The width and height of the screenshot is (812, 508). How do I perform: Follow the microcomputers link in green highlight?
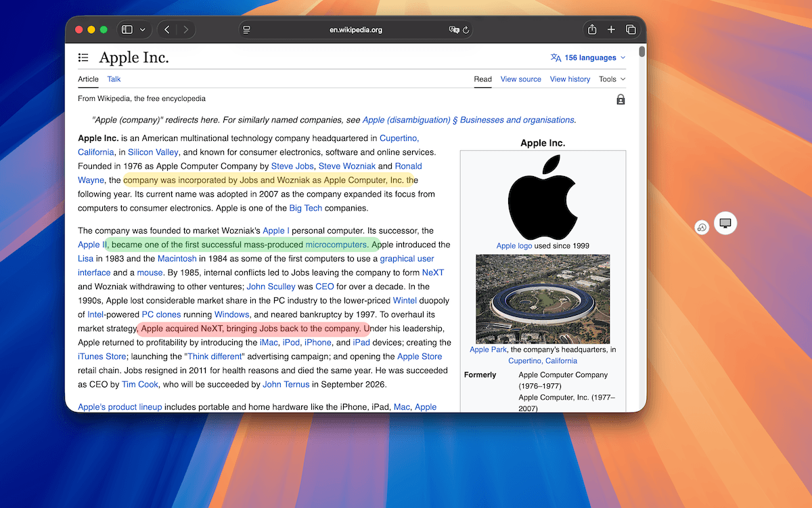point(336,245)
